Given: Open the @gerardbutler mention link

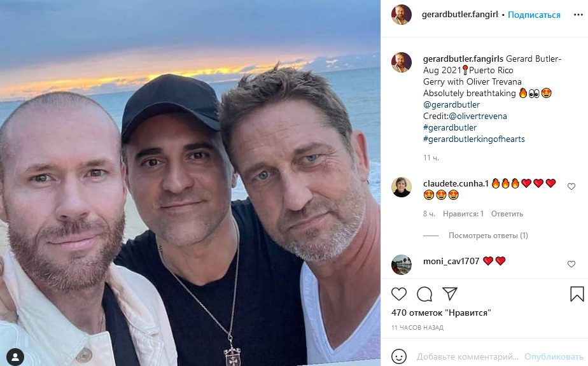Looking at the screenshot, I should [x=451, y=104].
